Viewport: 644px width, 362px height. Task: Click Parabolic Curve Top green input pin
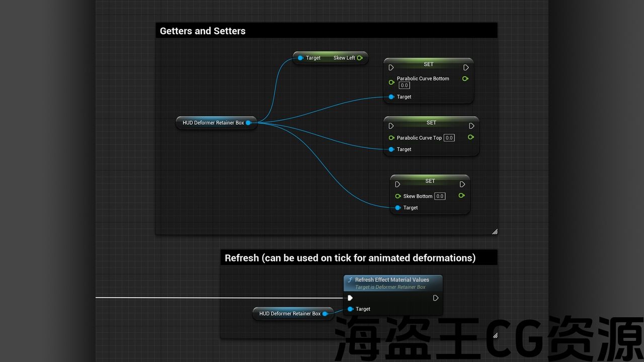coord(391,138)
